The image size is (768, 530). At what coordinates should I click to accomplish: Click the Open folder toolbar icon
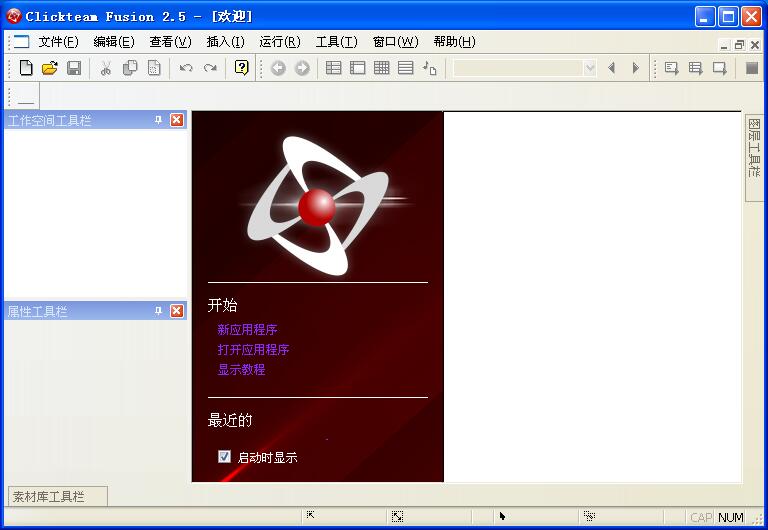(49, 68)
